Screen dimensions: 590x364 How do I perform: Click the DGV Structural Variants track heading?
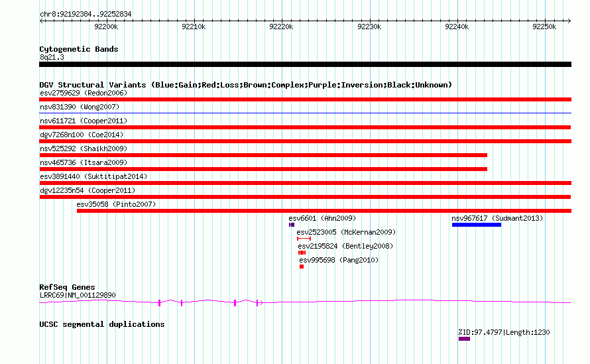[246, 85]
